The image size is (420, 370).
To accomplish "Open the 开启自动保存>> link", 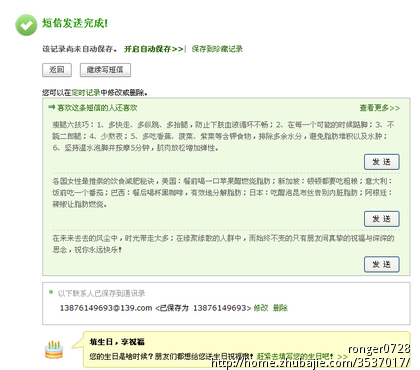I will tap(154, 49).
